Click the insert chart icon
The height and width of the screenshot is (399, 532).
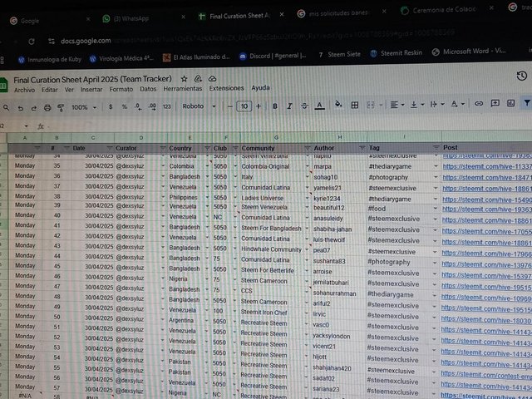click(510, 103)
